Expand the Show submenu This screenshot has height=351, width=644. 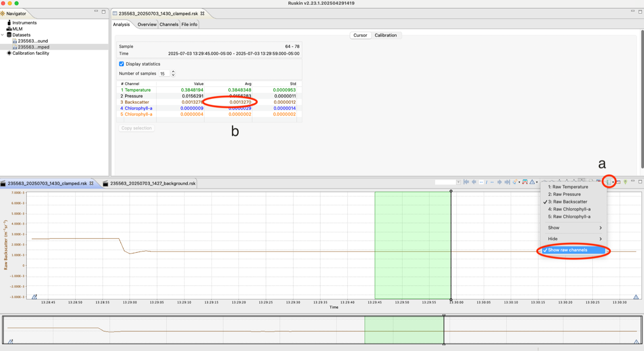pos(573,228)
